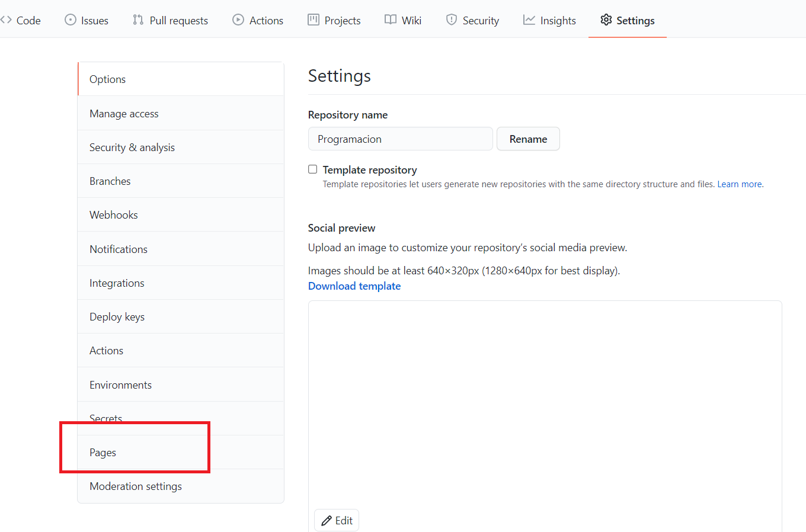Screen dimensions: 806x532
Task: Click the social preview Edit button
Action: (337, 520)
